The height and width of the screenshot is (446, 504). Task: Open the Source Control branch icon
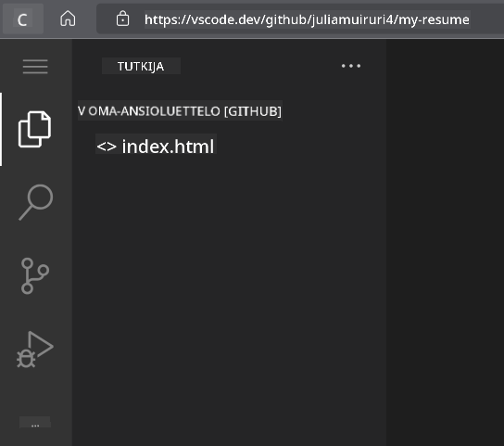click(34, 275)
